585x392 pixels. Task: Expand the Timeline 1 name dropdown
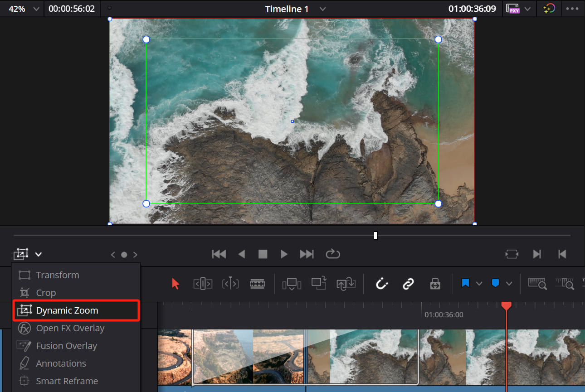[322, 9]
